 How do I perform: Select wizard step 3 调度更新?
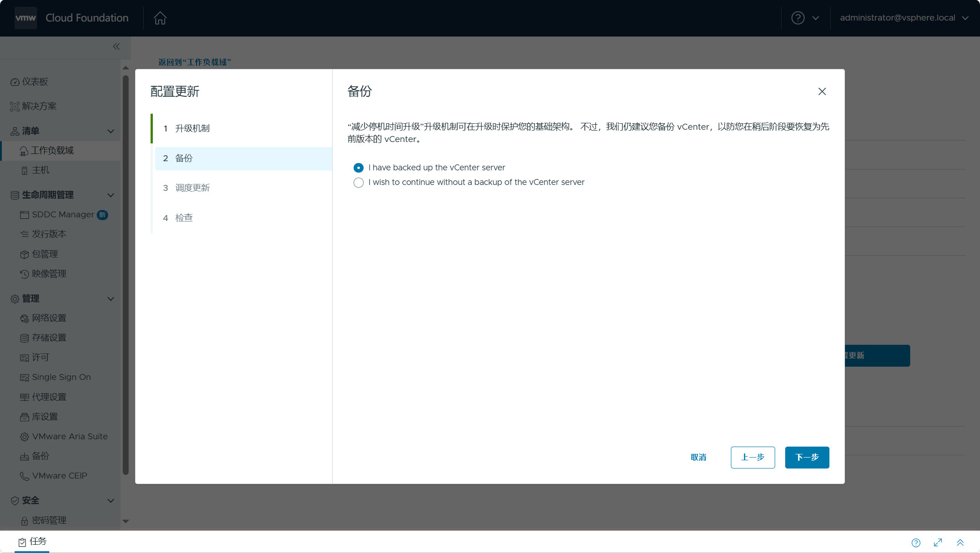click(x=244, y=188)
